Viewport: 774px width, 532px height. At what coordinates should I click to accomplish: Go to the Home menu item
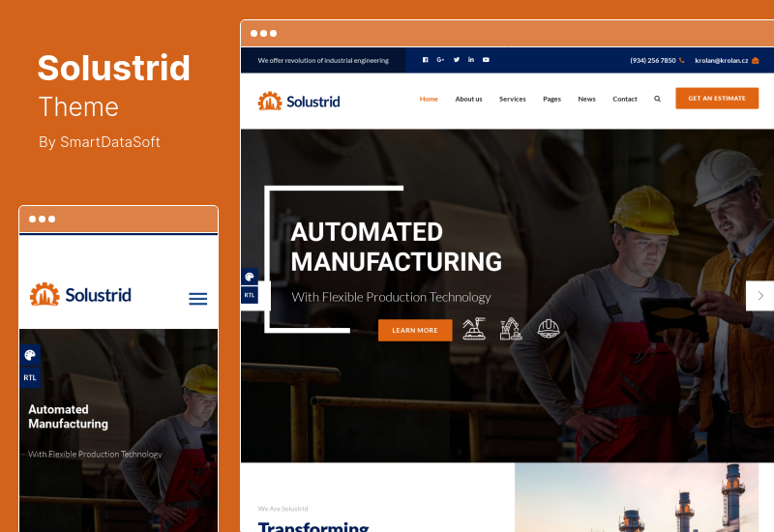(429, 99)
